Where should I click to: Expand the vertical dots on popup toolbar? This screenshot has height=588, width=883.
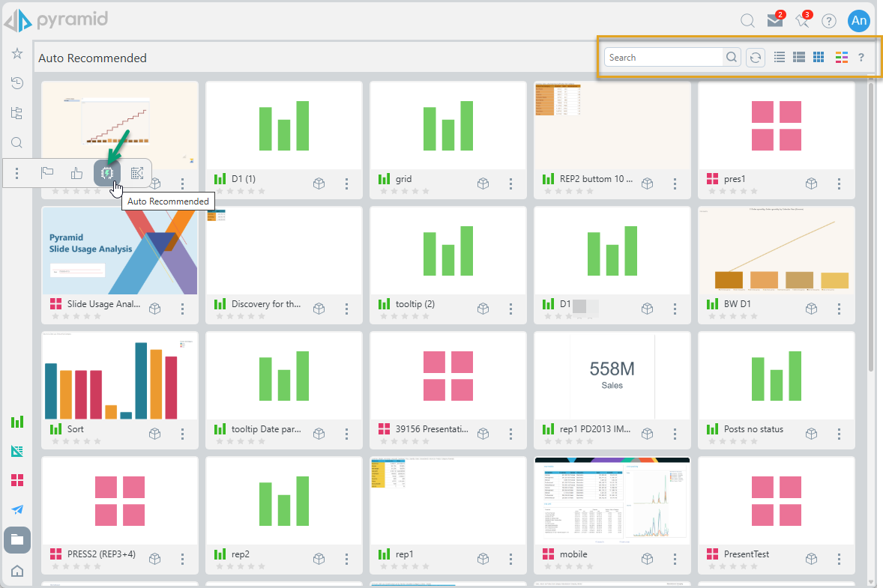[17, 173]
